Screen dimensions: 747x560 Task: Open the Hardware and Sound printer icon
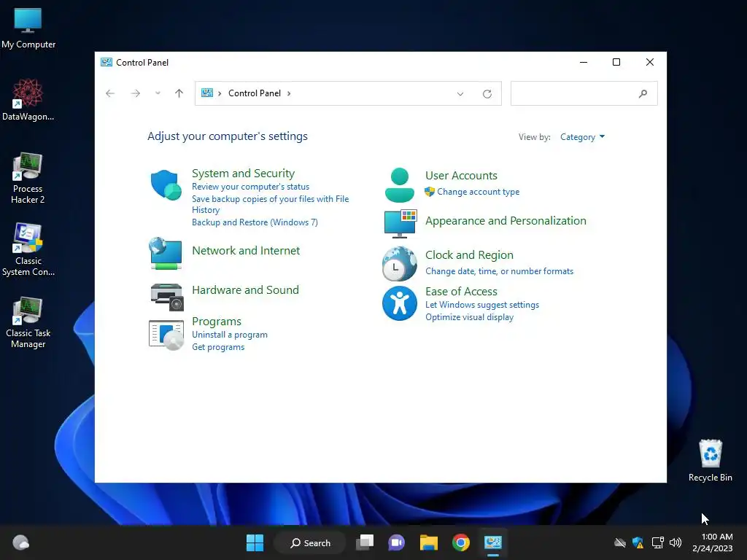click(x=167, y=297)
